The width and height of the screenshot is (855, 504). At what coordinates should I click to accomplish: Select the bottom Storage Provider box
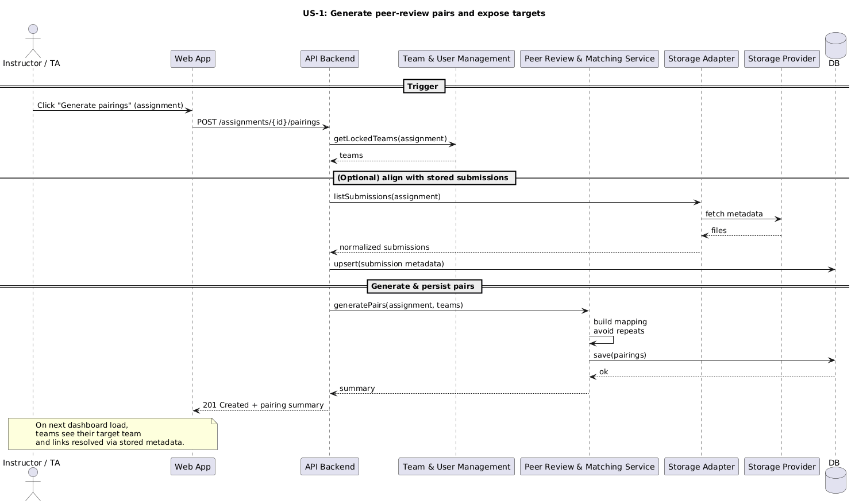[x=781, y=466]
